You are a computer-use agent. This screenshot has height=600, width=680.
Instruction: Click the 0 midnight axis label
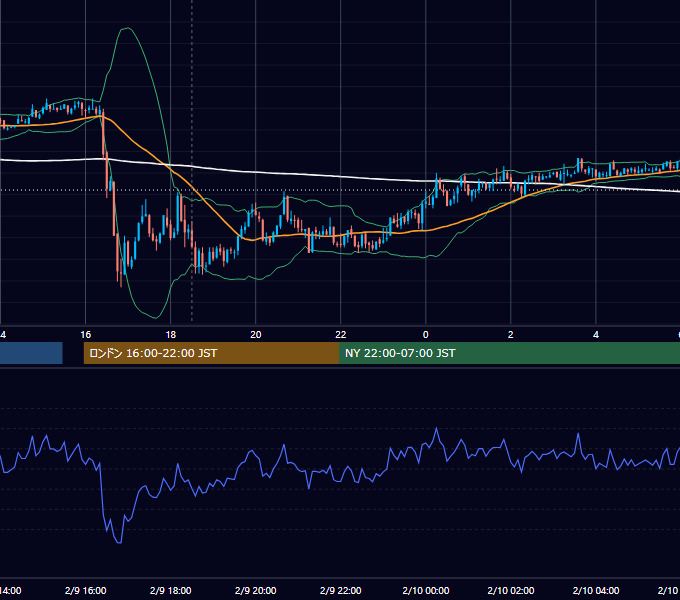425,335
